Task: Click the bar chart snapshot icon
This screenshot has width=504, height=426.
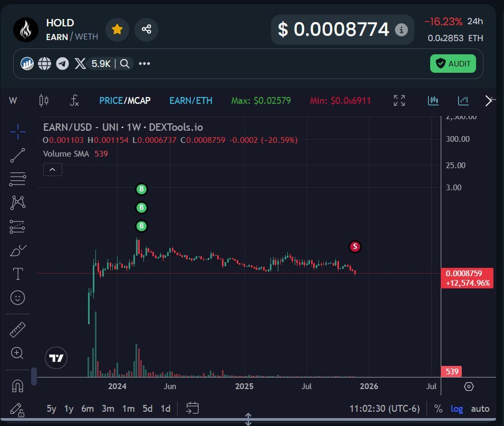Action: 463,101
